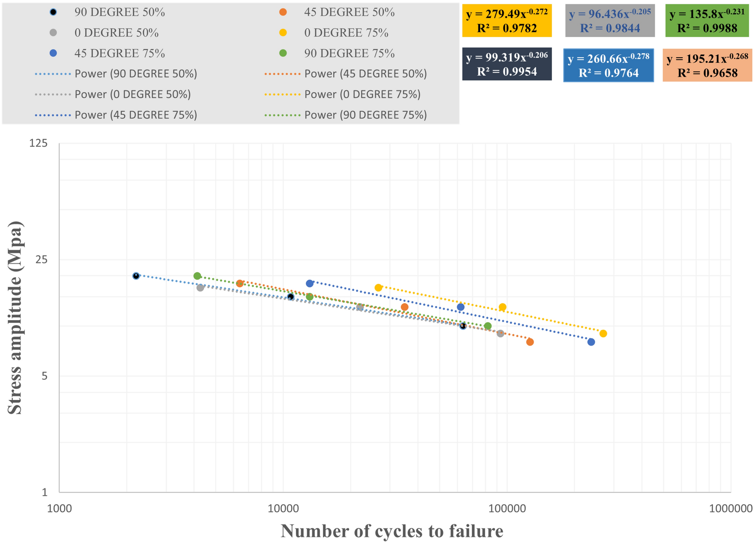The height and width of the screenshot is (545, 756).
Task: Select the yellow equation box y = 279.49x
Action: (507, 21)
